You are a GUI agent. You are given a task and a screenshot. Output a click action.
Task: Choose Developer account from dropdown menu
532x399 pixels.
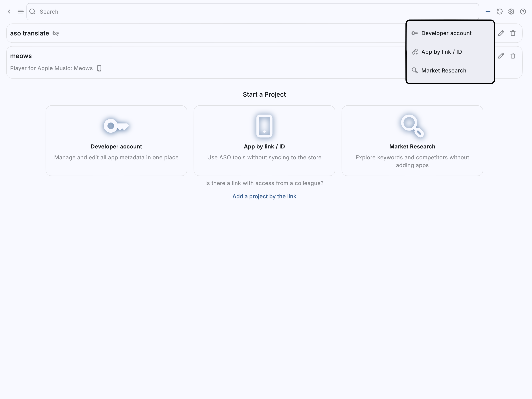[446, 33]
